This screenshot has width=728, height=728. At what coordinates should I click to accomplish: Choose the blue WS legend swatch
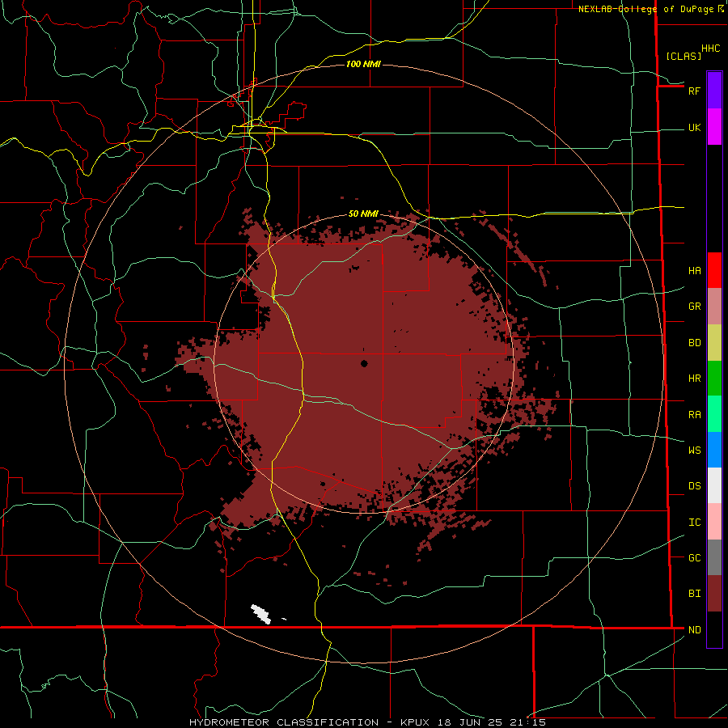[x=714, y=450]
